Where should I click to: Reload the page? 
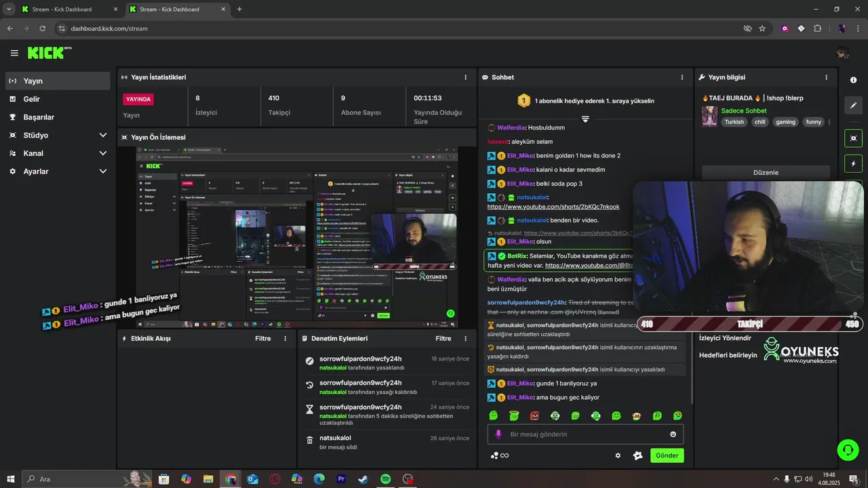click(42, 28)
